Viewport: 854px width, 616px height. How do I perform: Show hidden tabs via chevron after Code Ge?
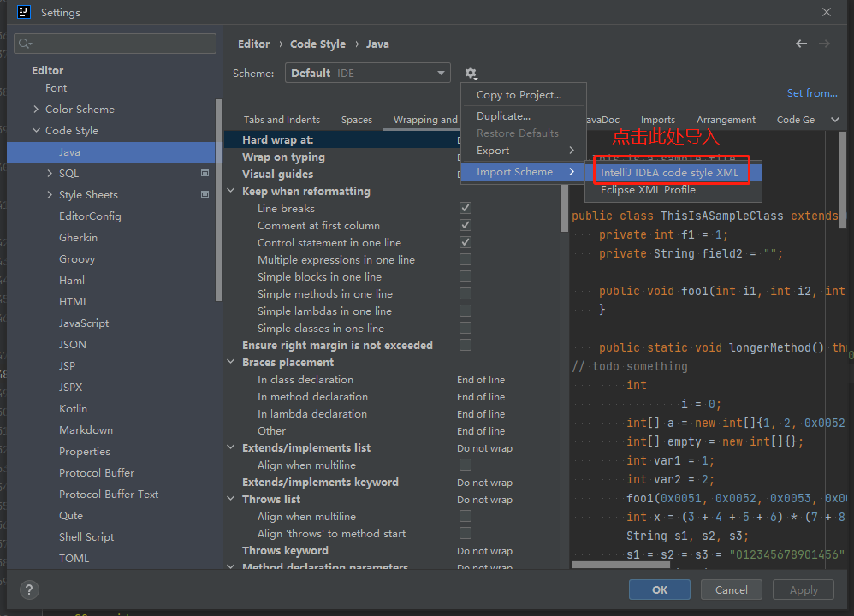pos(835,120)
